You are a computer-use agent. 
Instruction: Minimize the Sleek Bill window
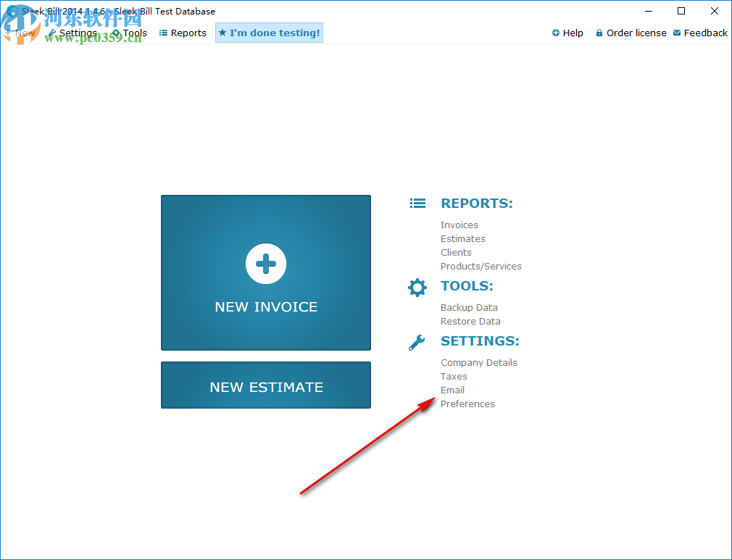point(649,11)
